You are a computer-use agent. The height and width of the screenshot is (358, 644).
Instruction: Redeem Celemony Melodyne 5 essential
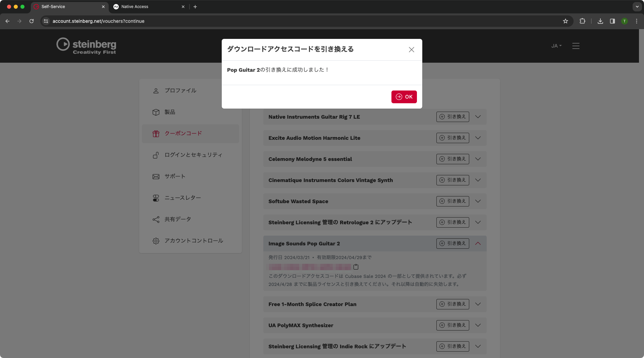click(x=452, y=159)
